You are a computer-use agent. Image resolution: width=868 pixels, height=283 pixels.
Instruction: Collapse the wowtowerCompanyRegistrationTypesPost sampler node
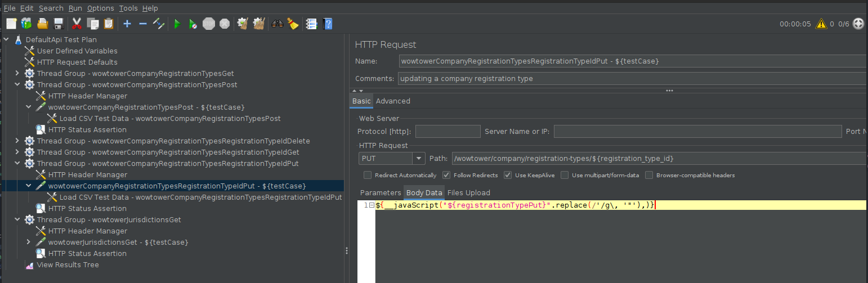29,107
